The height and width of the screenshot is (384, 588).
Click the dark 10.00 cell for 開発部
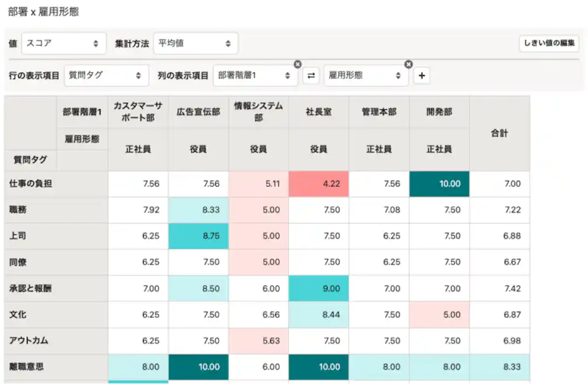(438, 184)
